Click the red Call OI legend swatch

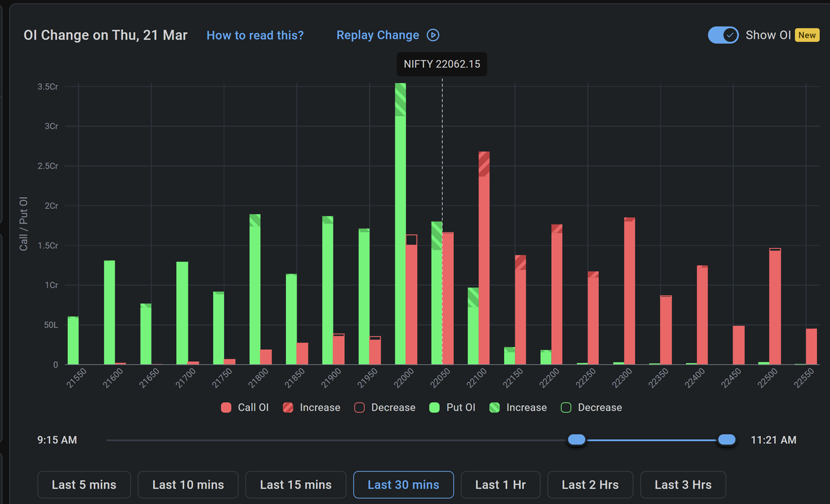coord(226,408)
